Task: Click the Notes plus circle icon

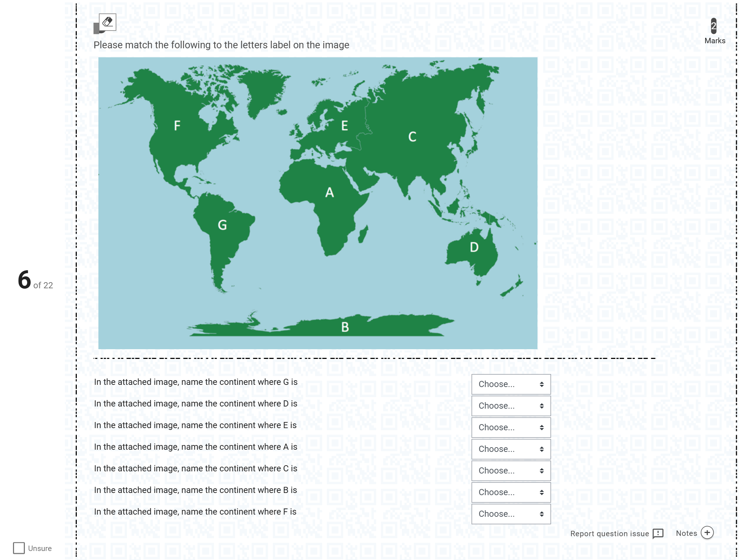Action: point(707,533)
